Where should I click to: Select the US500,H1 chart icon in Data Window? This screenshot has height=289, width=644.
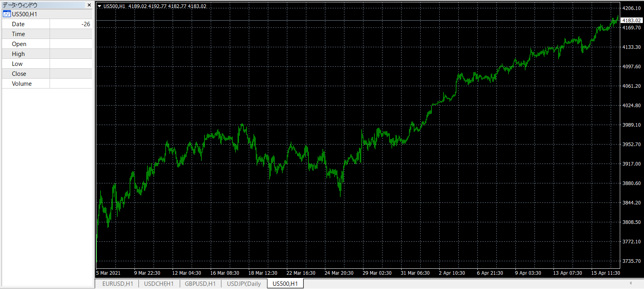click(7, 14)
